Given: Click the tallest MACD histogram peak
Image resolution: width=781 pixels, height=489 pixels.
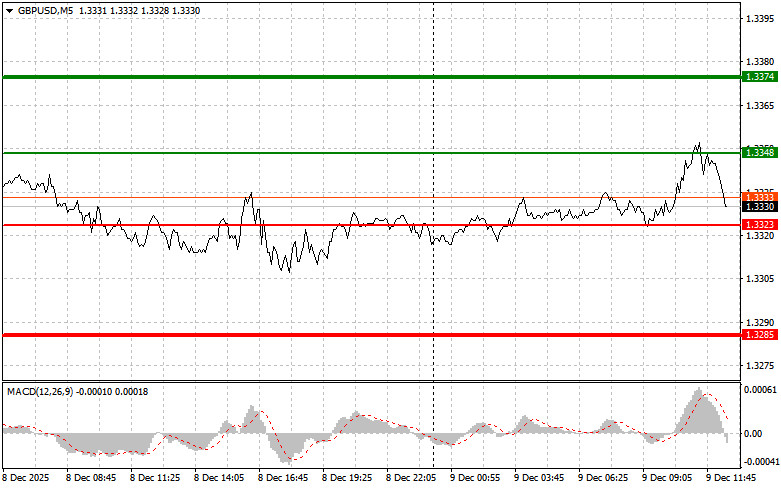Looking at the screenshot, I should (699, 410).
